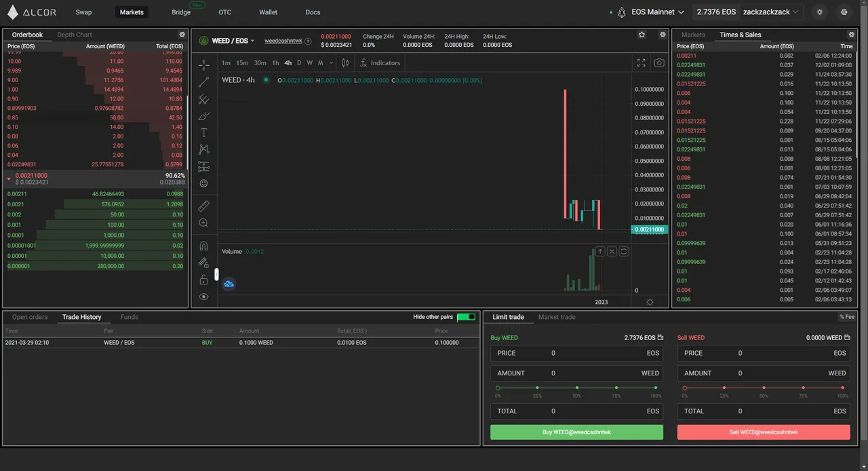Viewport: 868px width, 471px height.
Task: Select the chart zoom-in tool
Action: [x=203, y=223]
